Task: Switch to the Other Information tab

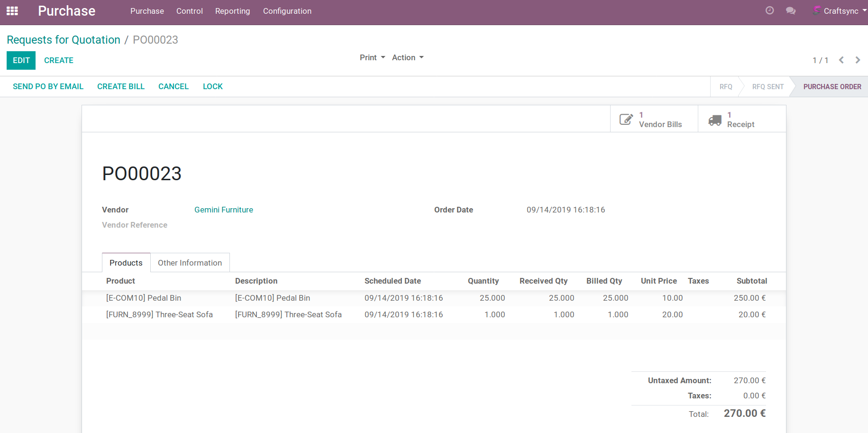Action: (190, 263)
